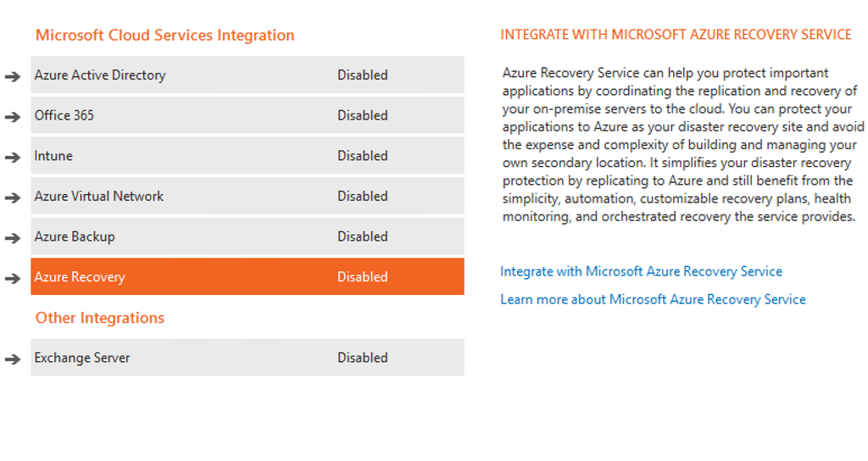Click the Disabled status in Azure Backup row

(x=362, y=236)
